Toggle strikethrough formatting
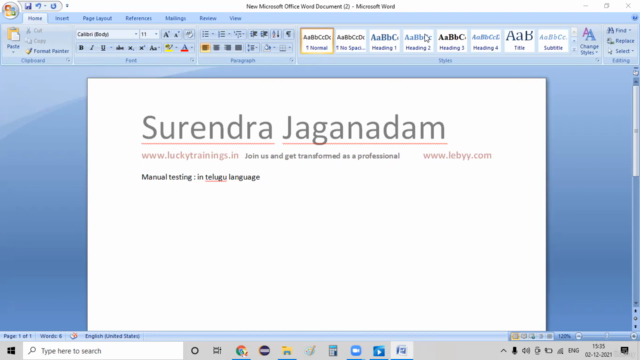 120,48
